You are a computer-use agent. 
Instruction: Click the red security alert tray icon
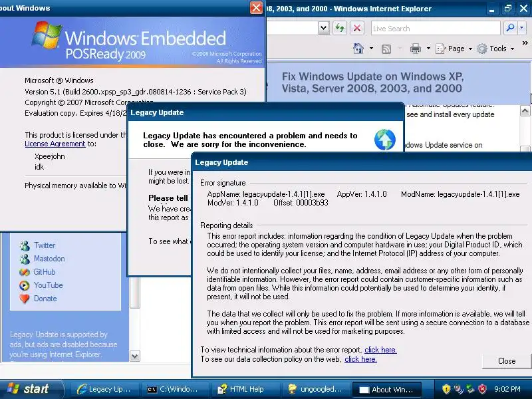click(x=482, y=389)
